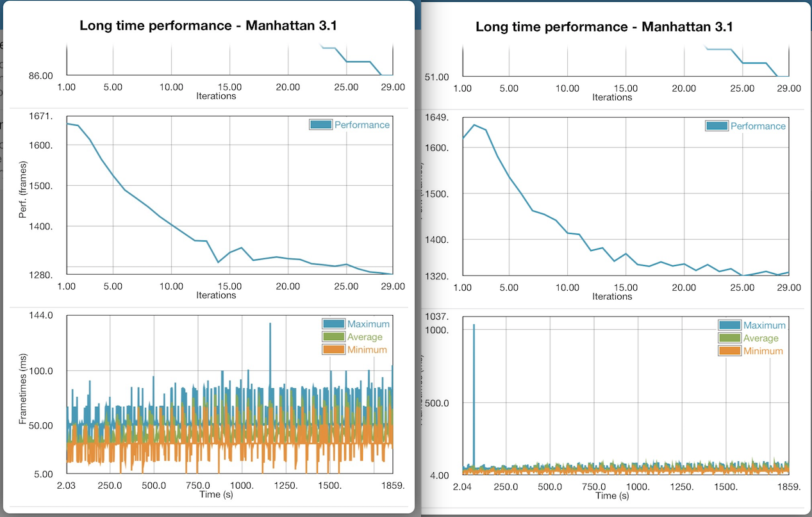Click the '50.00' frametimes axis value
This screenshot has height=517, width=812.
pyautogui.click(x=40, y=425)
